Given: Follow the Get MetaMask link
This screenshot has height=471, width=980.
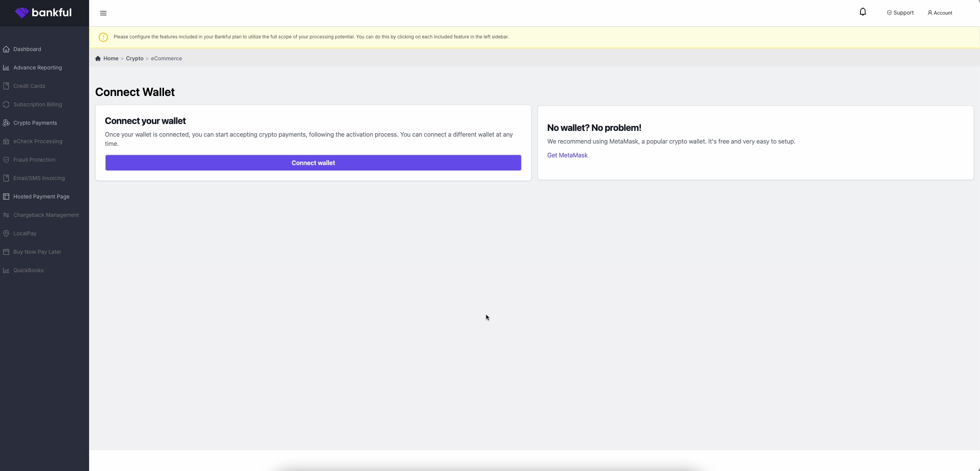Looking at the screenshot, I should 567,155.
